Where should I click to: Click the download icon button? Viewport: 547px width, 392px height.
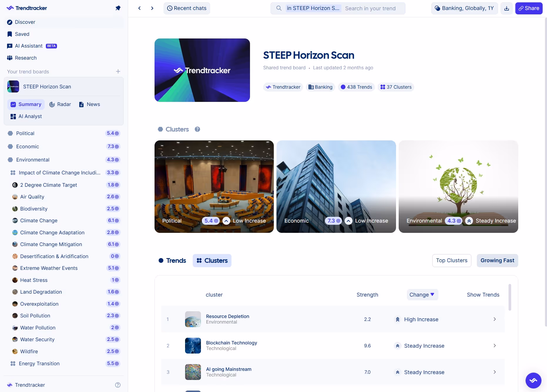506,8
